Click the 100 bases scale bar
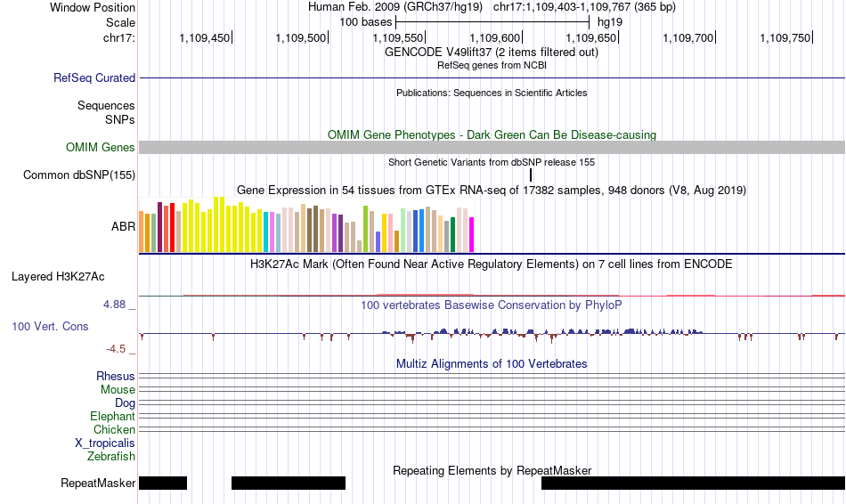The width and height of the screenshot is (846, 504). pyautogui.click(x=492, y=22)
